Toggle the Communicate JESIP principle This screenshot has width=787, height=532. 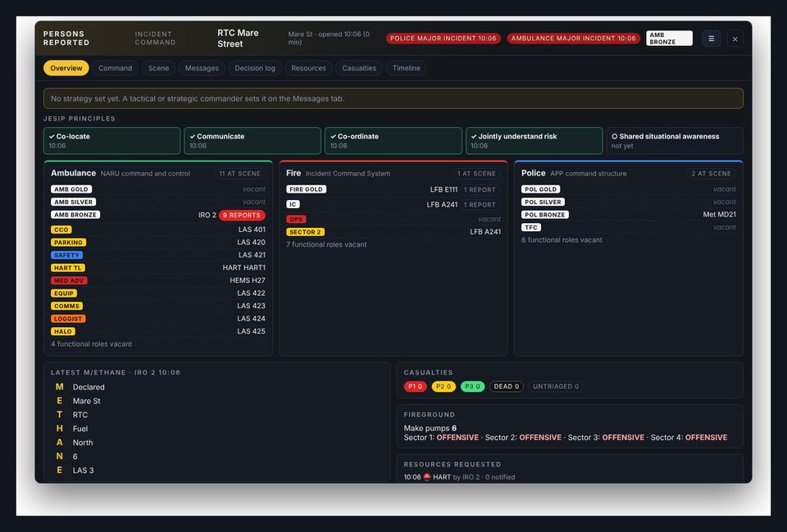pyautogui.click(x=252, y=140)
